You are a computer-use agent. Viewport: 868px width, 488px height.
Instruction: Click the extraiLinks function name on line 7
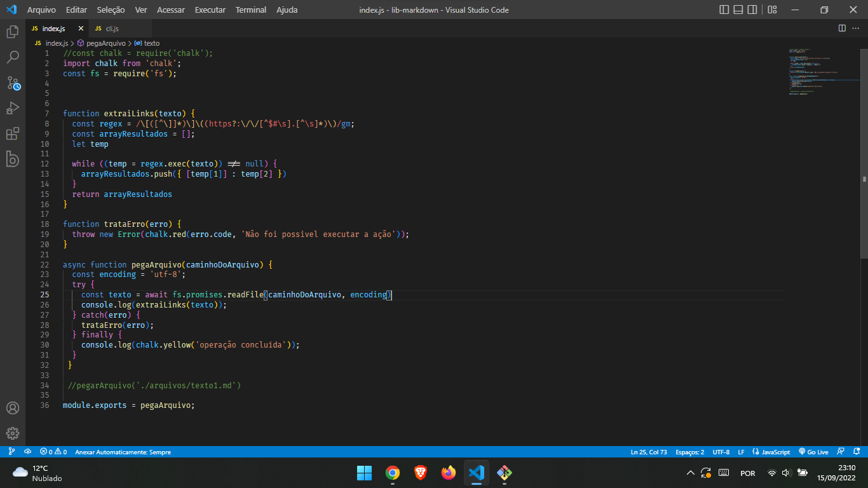[x=129, y=113]
